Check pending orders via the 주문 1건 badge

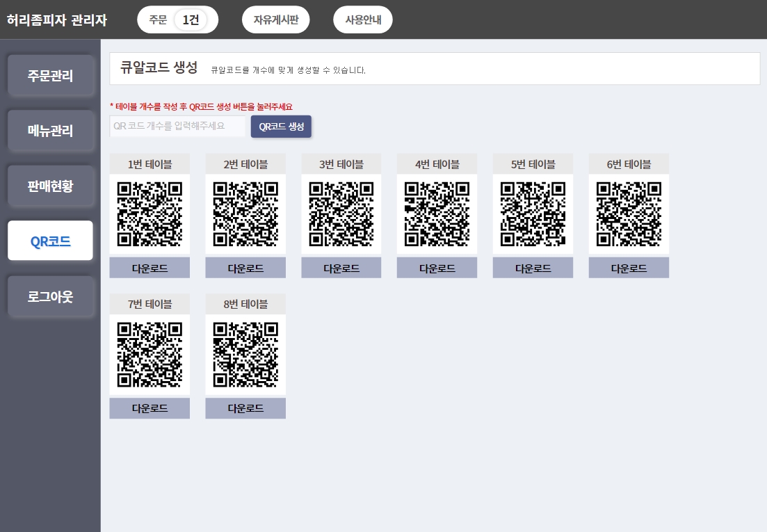click(177, 19)
